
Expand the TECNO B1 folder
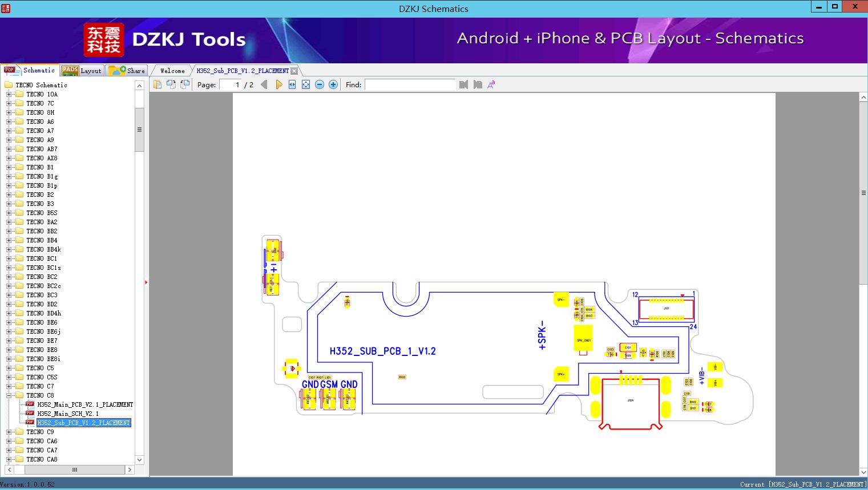[x=9, y=167]
